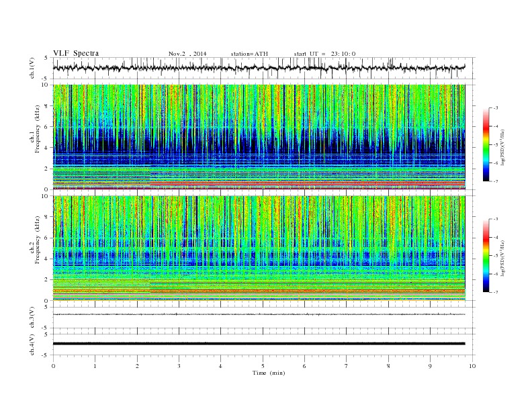The height and width of the screenshot is (411, 532).
Task: Click the -3 tick on ch.2 colorbar
Action: (x=495, y=219)
